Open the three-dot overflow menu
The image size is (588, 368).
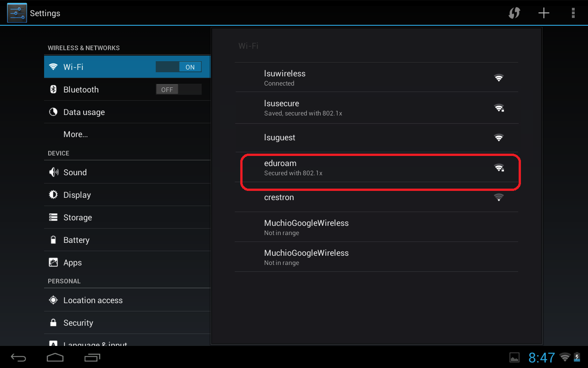point(573,13)
